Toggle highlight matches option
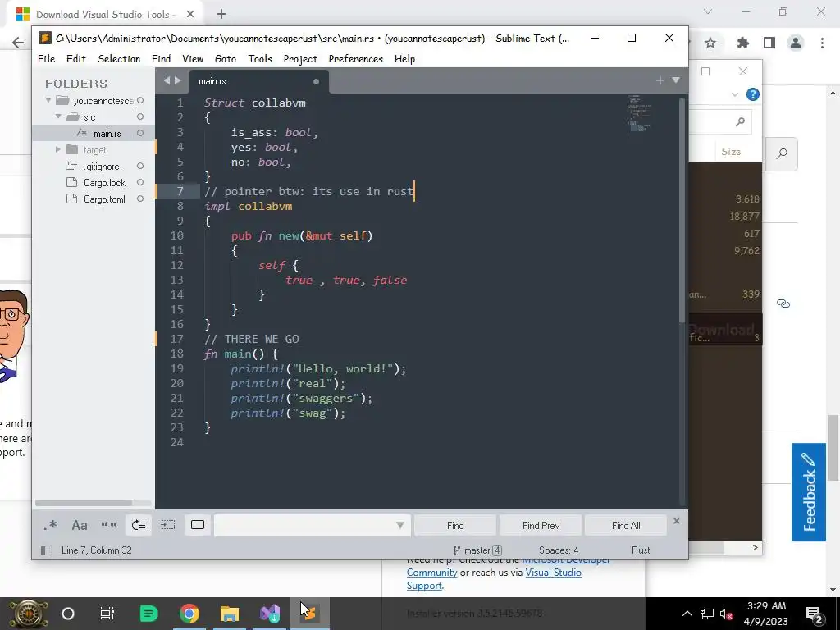This screenshot has height=630, width=840. point(198,525)
